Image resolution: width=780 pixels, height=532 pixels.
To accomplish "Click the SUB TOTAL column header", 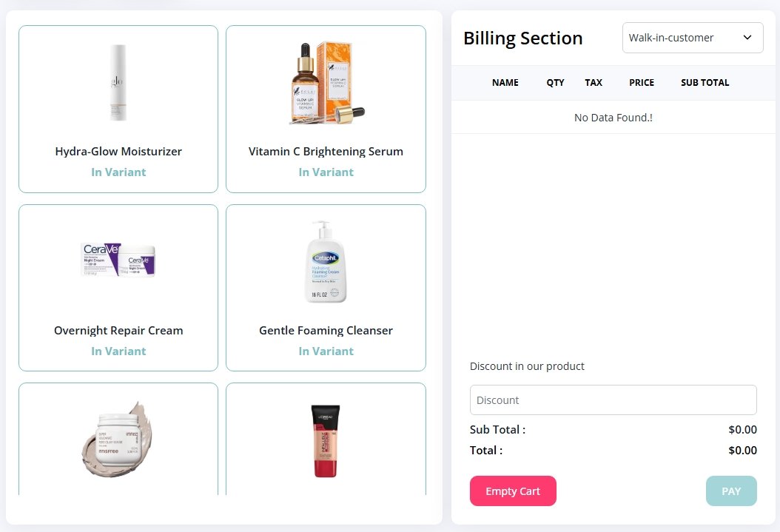I will [705, 83].
